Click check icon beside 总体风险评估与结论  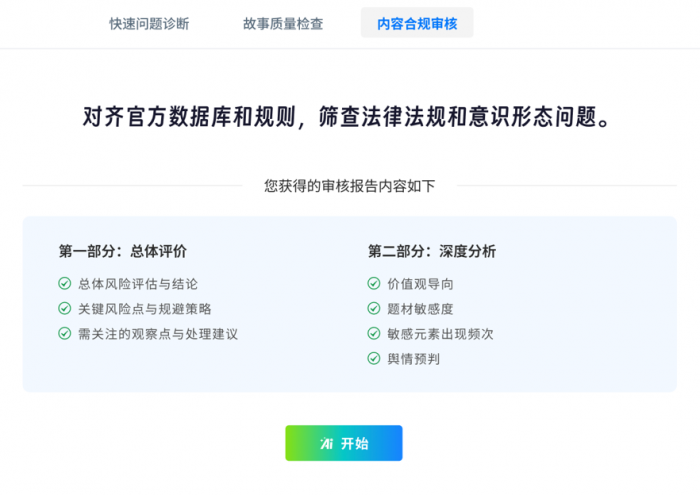pos(65,284)
